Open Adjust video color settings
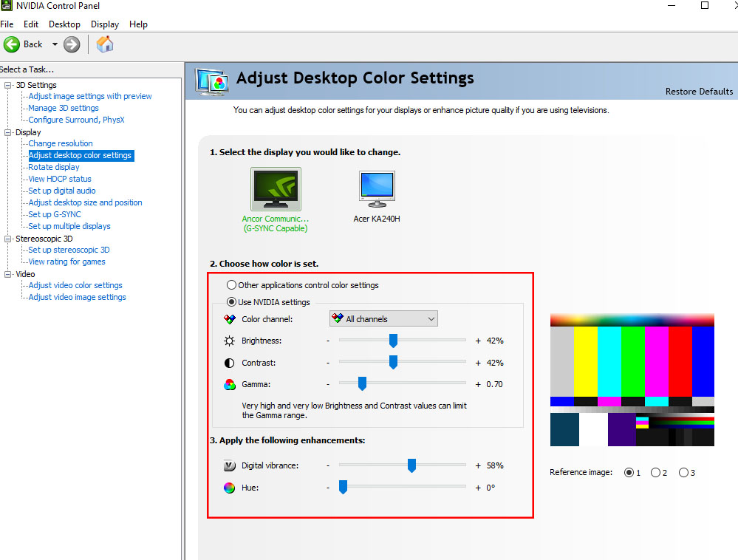The image size is (738, 560). pos(75,285)
